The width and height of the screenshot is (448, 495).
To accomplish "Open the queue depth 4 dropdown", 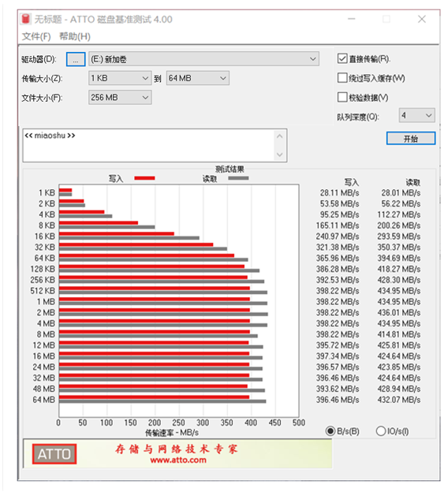I will point(416,115).
